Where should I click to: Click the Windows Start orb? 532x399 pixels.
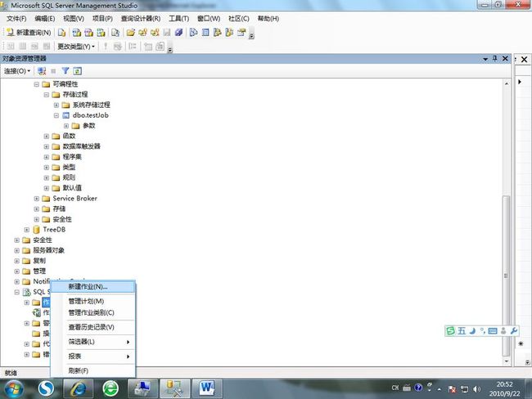point(14,389)
